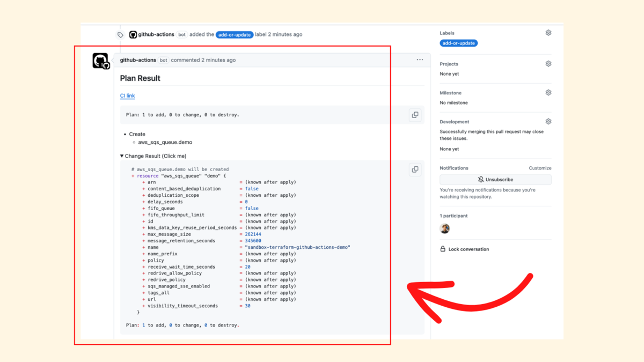This screenshot has width=644, height=362.
Task: Click the Plan Result heading
Action: [x=140, y=78]
